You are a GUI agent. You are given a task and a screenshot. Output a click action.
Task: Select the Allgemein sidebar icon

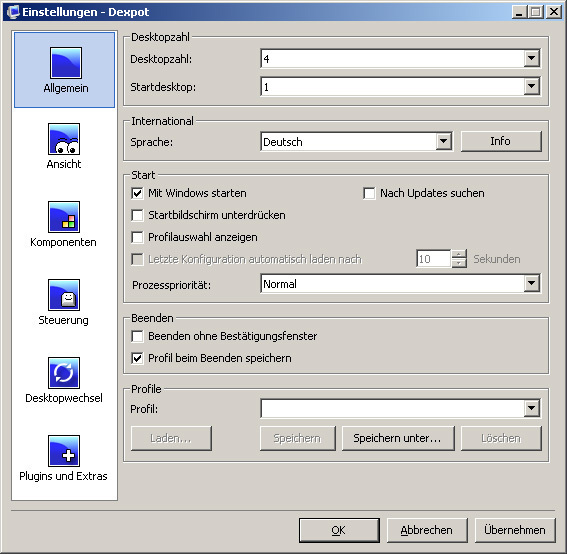65,63
